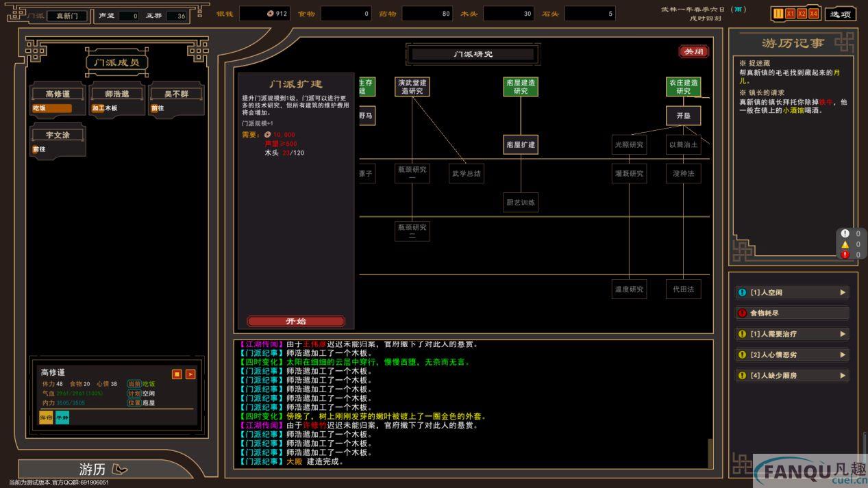Click the yellow 露宿 status tag
The height and width of the screenshot is (488, 868).
[46, 418]
